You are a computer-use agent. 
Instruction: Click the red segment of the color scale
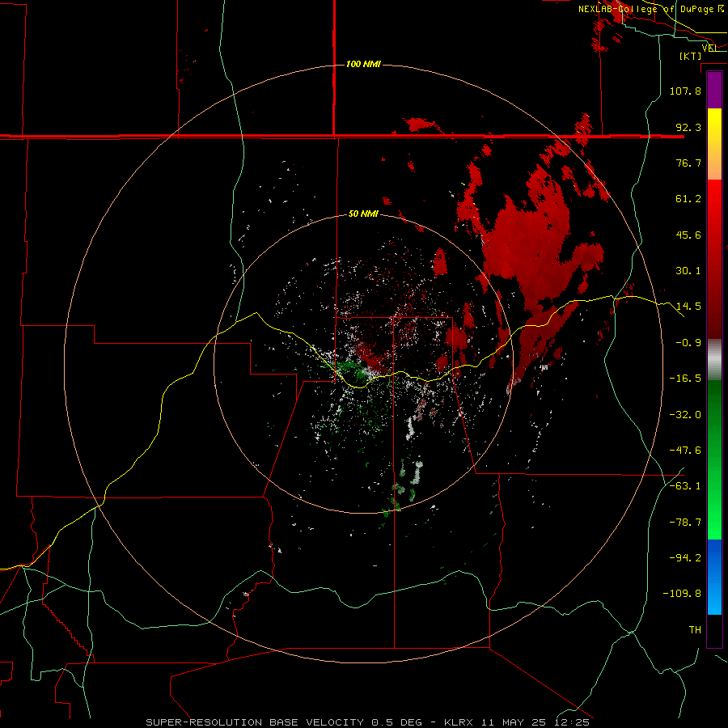point(714,259)
